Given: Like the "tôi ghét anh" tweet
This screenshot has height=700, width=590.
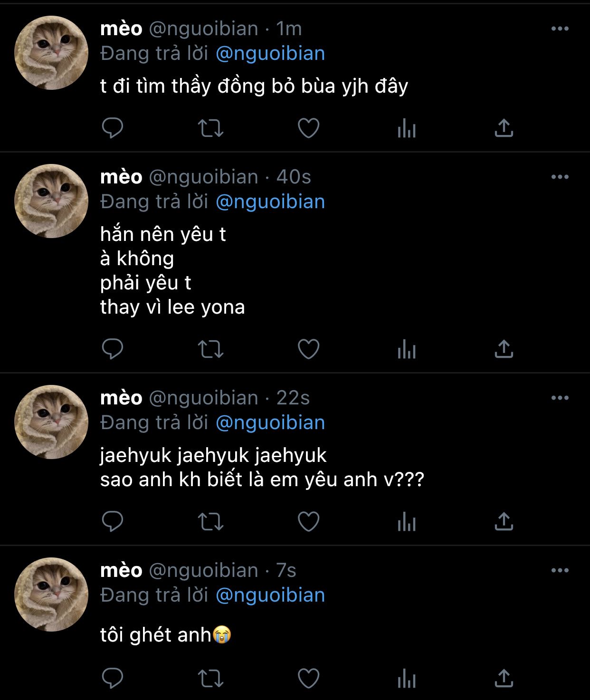Looking at the screenshot, I should [308, 678].
